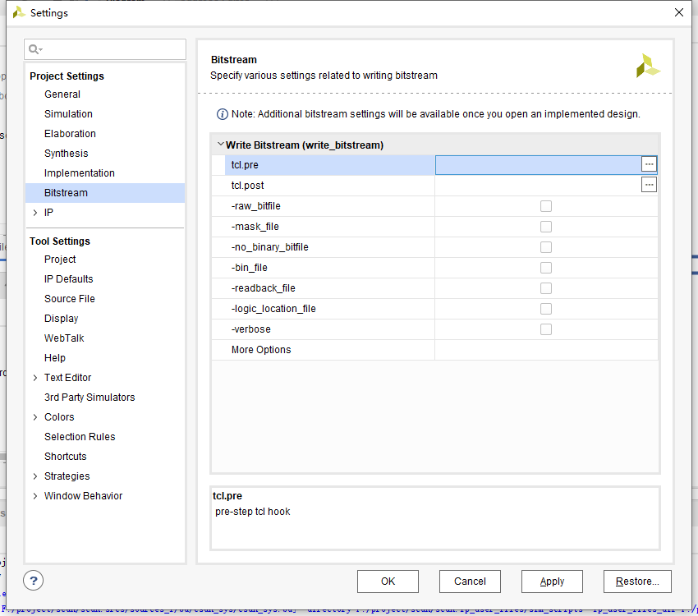Click the help question mark icon
This screenshot has height=616, width=698.
pos(34,581)
